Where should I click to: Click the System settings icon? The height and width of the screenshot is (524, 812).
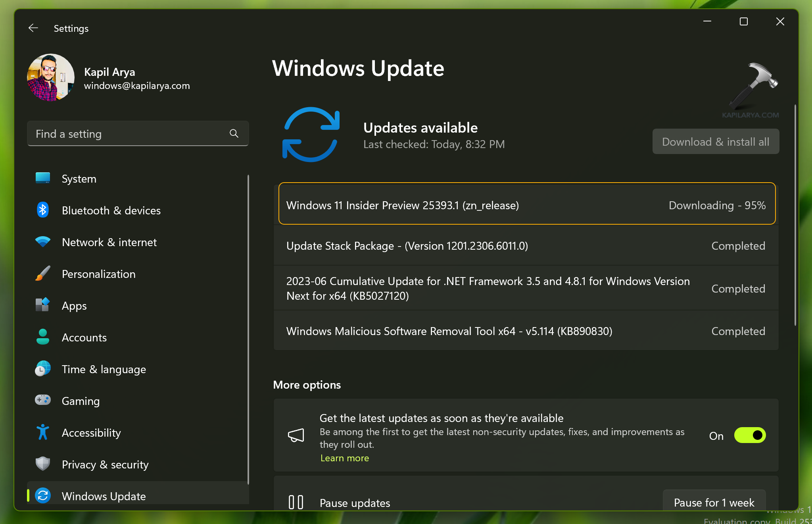[x=43, y=177]
